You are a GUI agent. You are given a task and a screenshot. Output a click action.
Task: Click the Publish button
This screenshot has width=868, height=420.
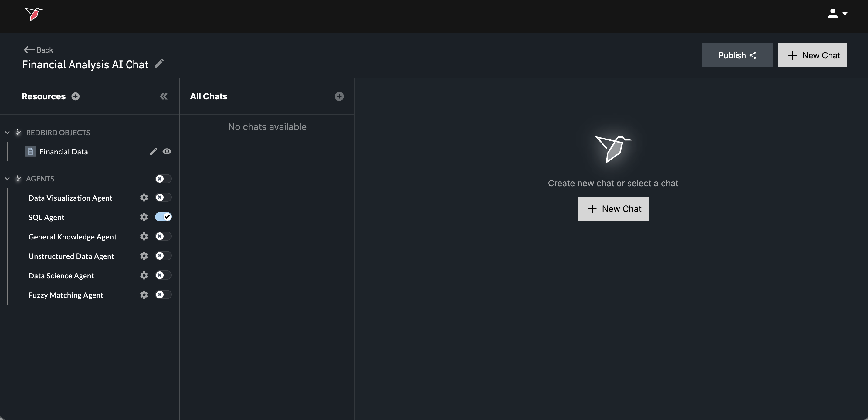(737, 55)
